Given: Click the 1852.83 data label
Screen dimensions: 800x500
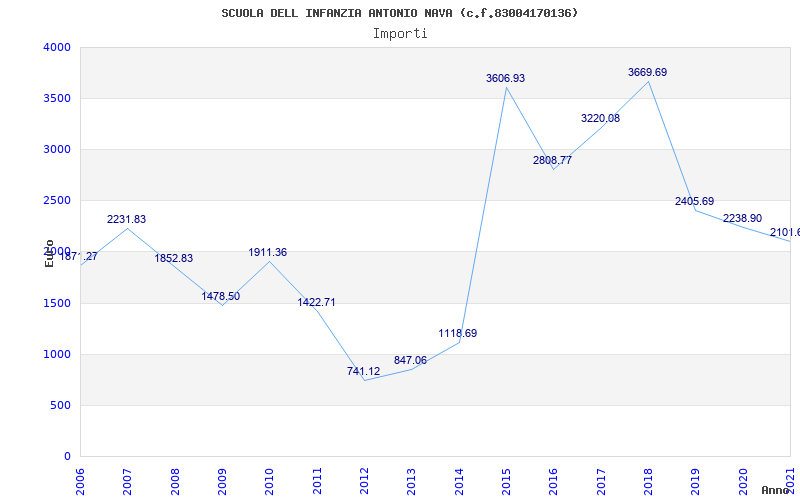Looking at the screenshot, I should [174, 258].
